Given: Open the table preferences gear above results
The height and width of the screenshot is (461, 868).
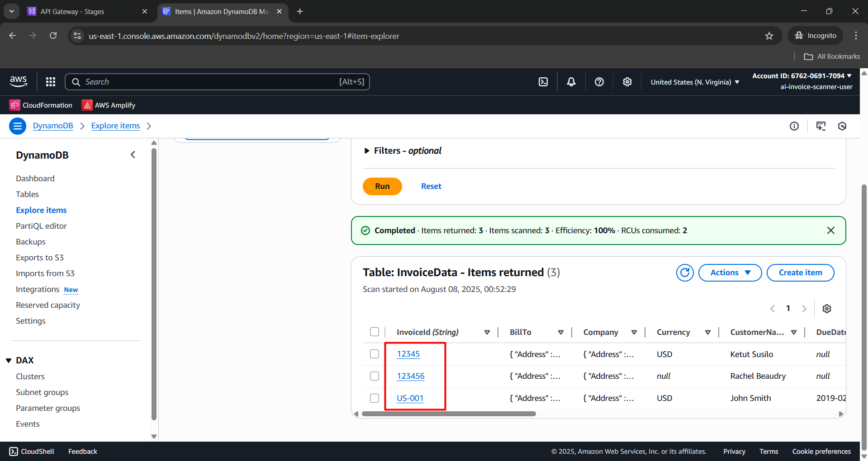Looking at the screenshot, I should click(827, 308).
